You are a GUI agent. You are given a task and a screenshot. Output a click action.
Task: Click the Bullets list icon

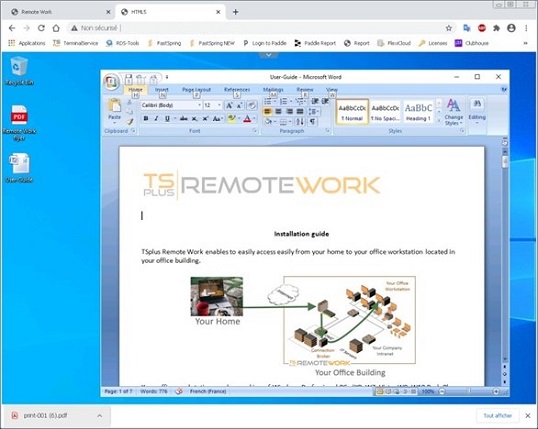click(x=268, y=102)
